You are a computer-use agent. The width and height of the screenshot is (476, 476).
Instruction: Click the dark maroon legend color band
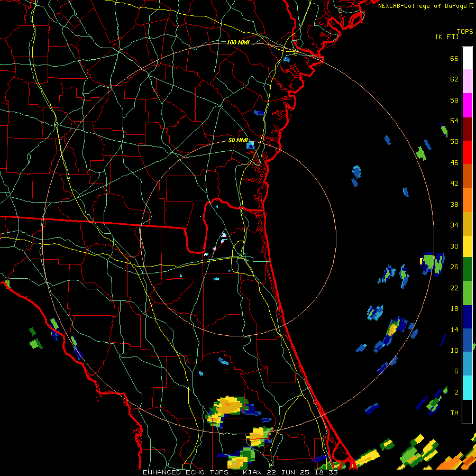(x=467, y=129)
